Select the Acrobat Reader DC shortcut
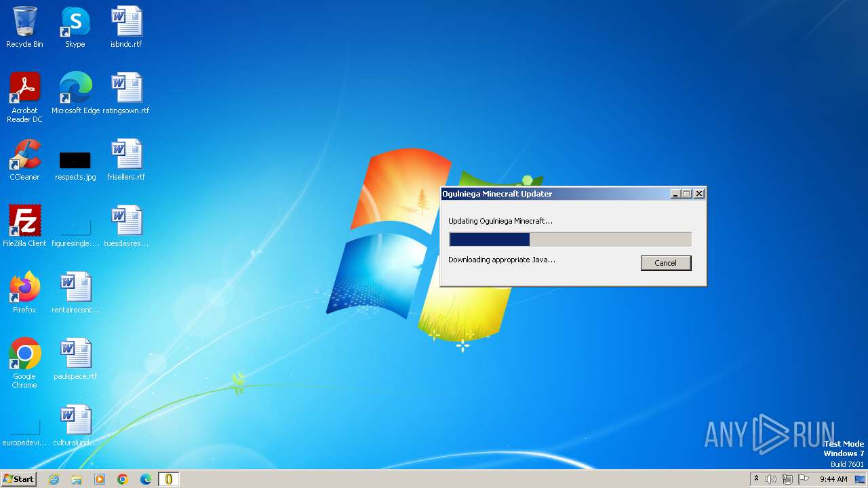Viewport: 868px width, 488px height. point(24,98)
